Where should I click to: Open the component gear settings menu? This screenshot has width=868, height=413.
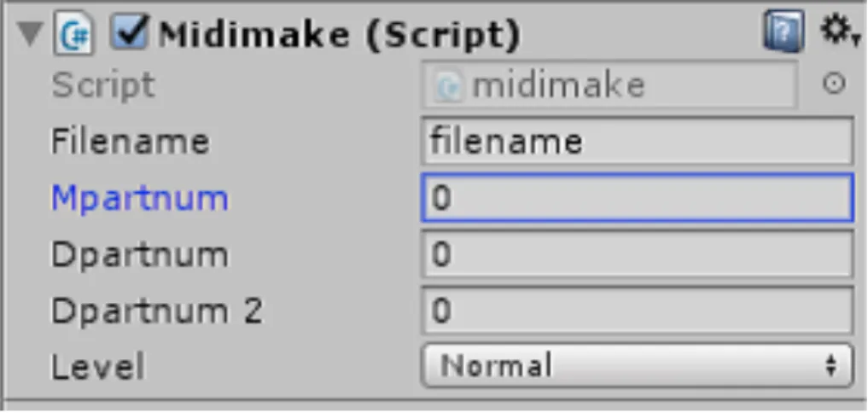(838, 31)
